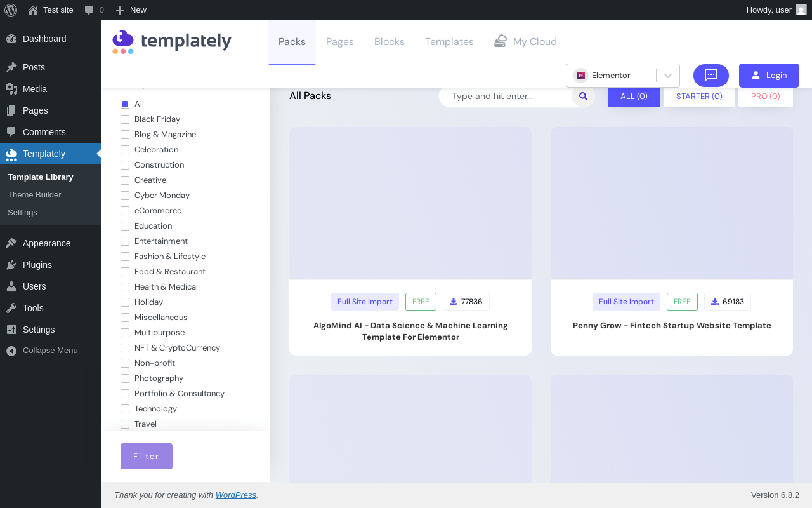812x508 pixels.
Task: Click the Plugins plug icon
Action: click(x=11, y=265)
